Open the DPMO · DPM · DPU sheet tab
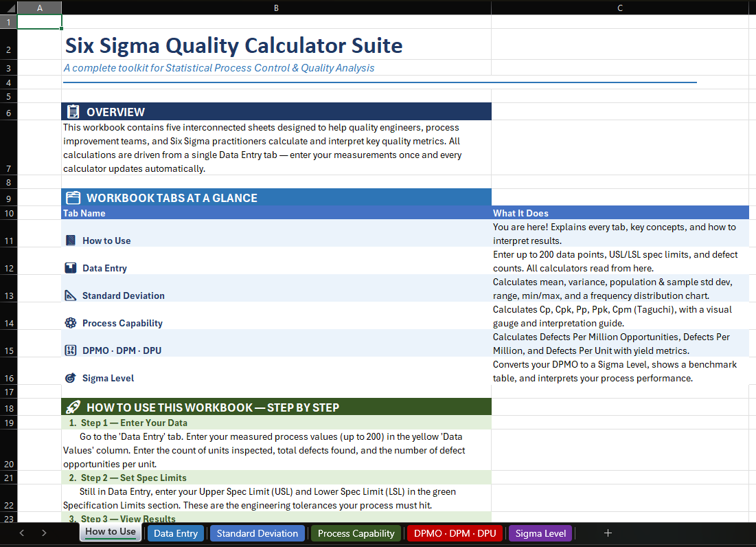Image resolution: width=756 pixels, height=547 pixels. (x=455, y=533)
